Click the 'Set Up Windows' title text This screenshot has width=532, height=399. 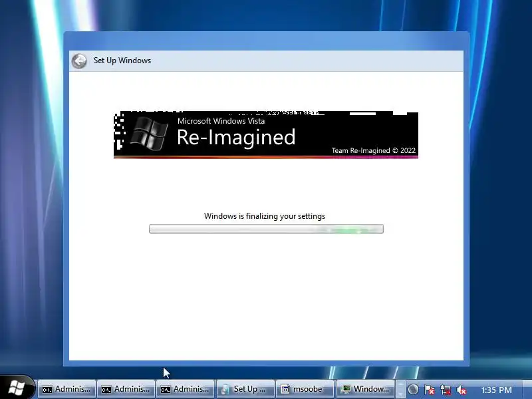point(122,61)
